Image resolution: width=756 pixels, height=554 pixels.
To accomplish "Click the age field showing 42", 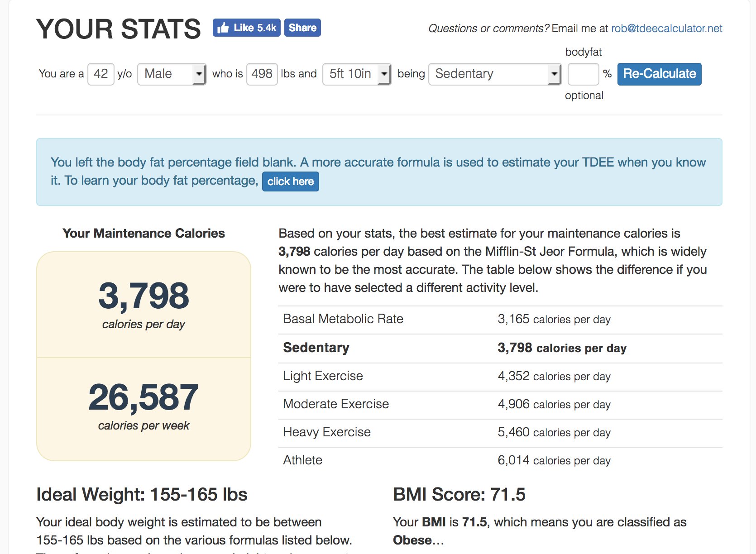I will coord(100,74).
